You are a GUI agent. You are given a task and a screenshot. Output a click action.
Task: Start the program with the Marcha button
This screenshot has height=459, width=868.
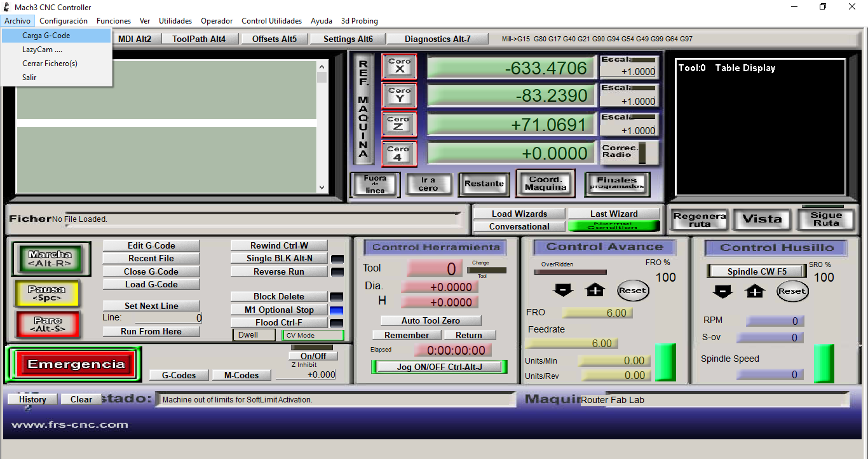pyautogui.click(x=51, y=259)
